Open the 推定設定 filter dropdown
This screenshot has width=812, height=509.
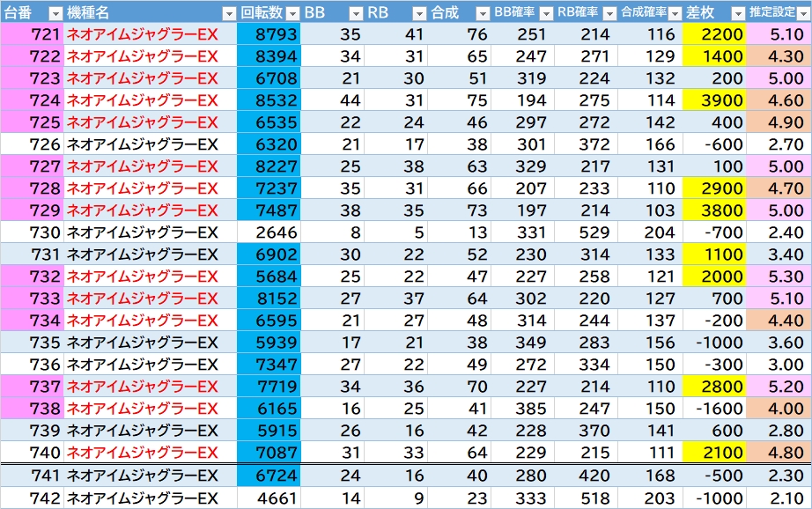pos(802,13)
